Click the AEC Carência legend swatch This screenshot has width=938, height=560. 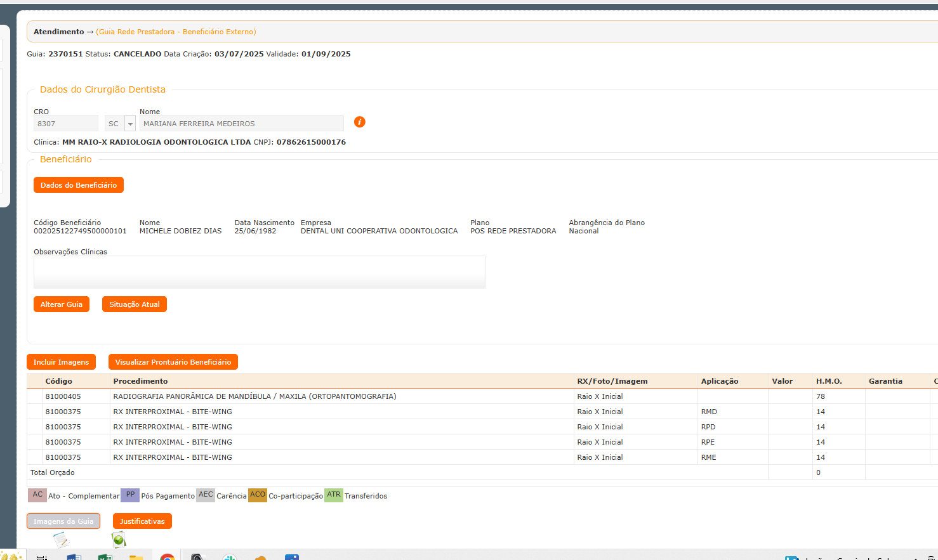(x=206, y=495)
